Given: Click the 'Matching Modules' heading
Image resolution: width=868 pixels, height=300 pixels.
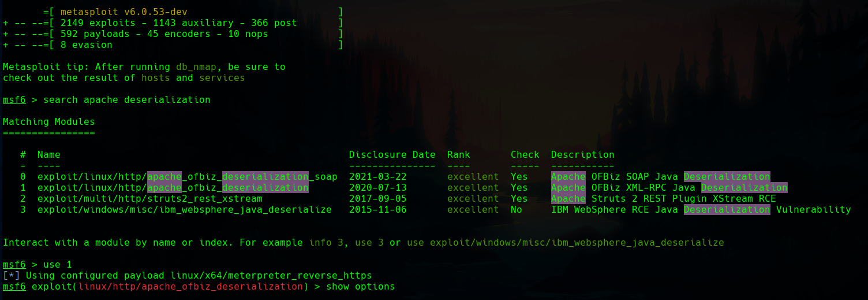Looking at the screenshot, I should tap(48, 122).
